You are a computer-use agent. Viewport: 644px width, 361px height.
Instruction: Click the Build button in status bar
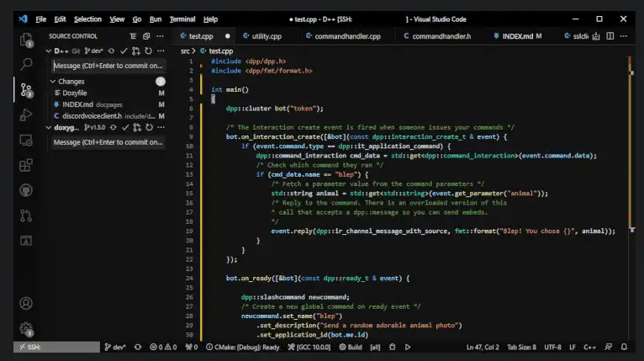(x=351, y=347)
